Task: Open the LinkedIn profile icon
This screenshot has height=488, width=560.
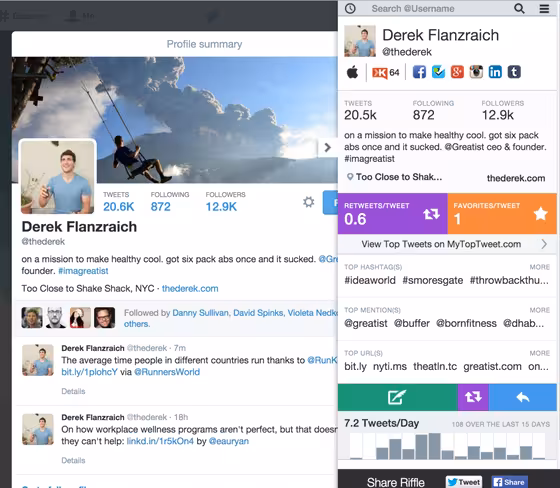Action: (495, 72)
